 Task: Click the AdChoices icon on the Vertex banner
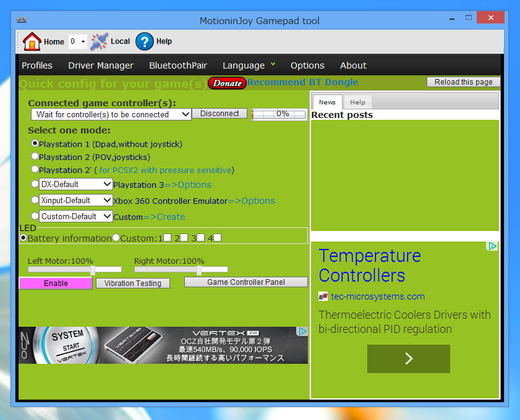point(303,331)
